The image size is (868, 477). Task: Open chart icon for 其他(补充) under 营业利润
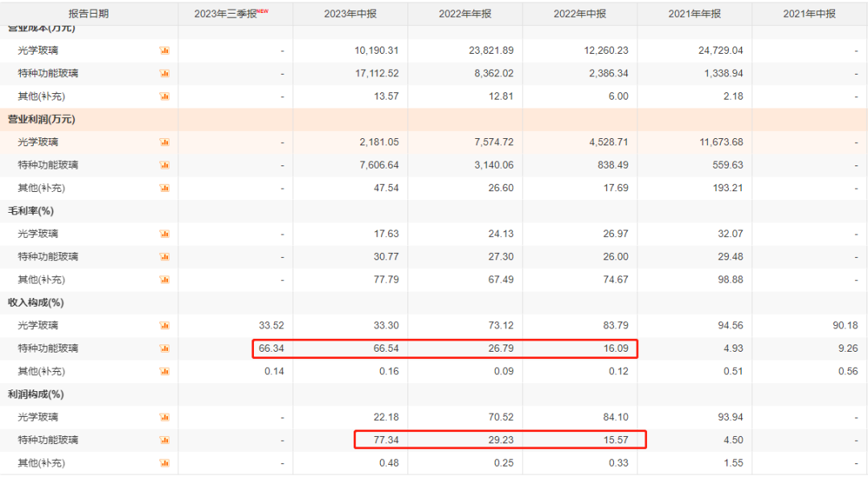tap(165, 188)
